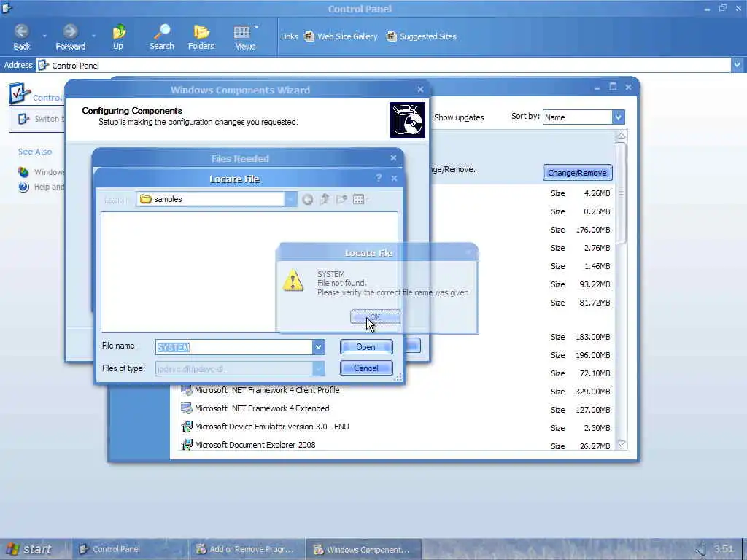Click the Back button dropdown arrow
Image resolution: width=747 pixels, height=560 pixels.
[44, 36]
